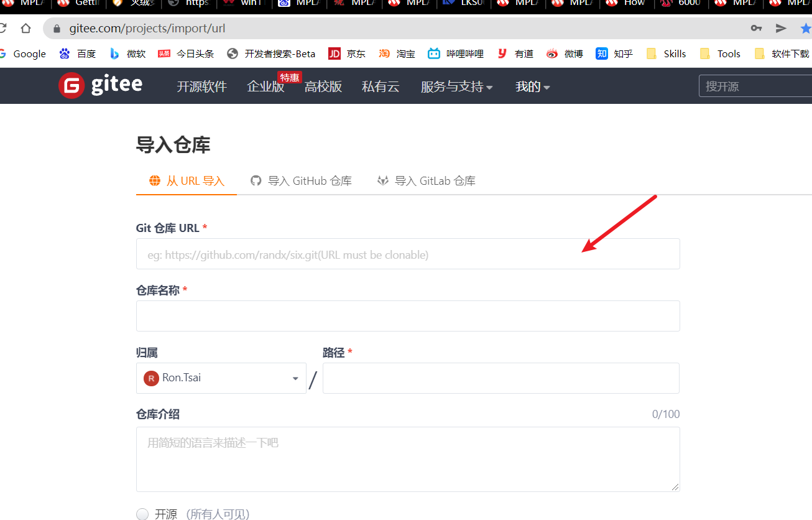This screenshot has width=812, height=520.
Task: Click the 搜开源 search box
Action: (x=755, y=86)
